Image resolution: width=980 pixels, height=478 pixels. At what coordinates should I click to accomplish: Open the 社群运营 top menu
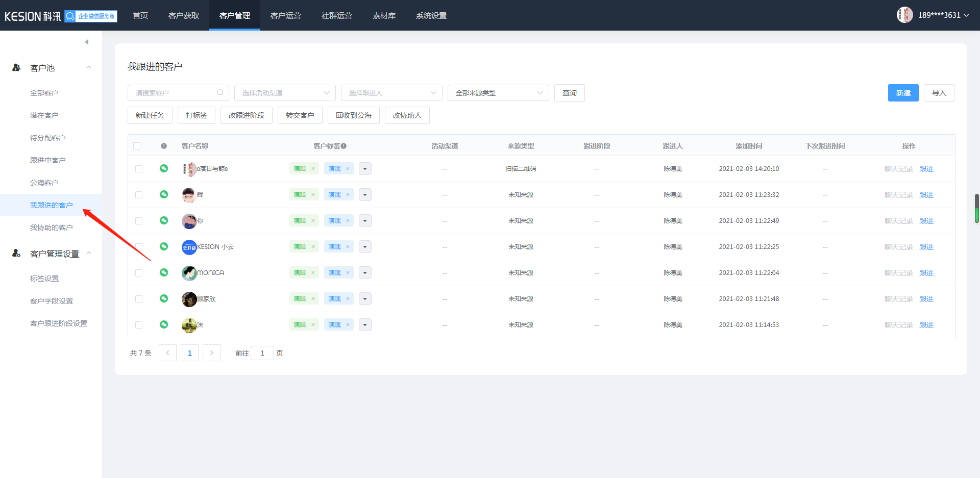[x=337, y=15]
